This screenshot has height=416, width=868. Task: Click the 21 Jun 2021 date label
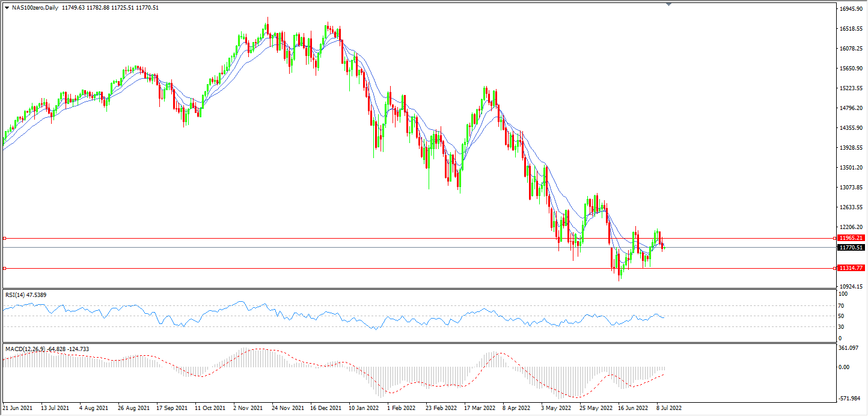pos(18,407)
